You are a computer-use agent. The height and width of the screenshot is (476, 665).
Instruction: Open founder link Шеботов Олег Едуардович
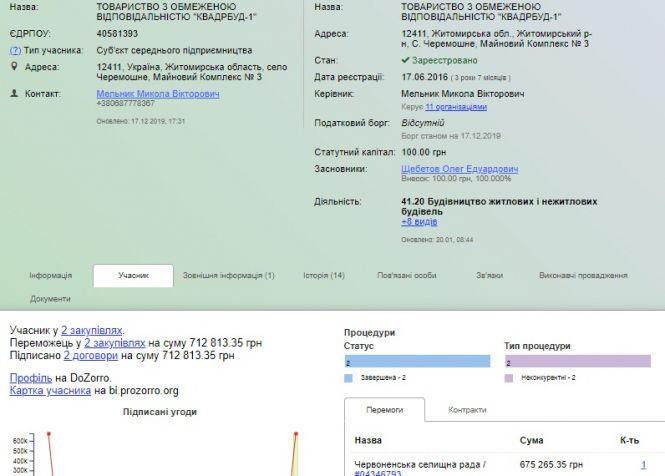coord(459,169)
